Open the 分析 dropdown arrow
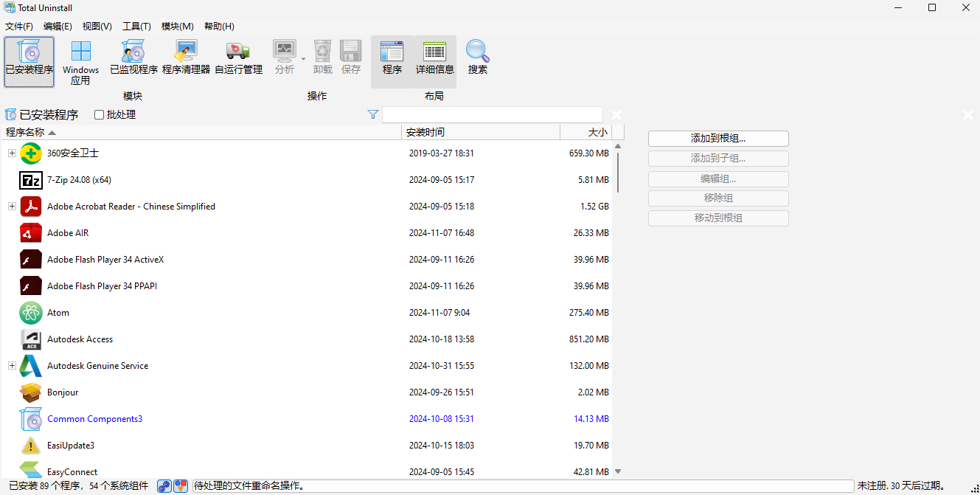This screenshot has width=980, height=495. point(303,58)
